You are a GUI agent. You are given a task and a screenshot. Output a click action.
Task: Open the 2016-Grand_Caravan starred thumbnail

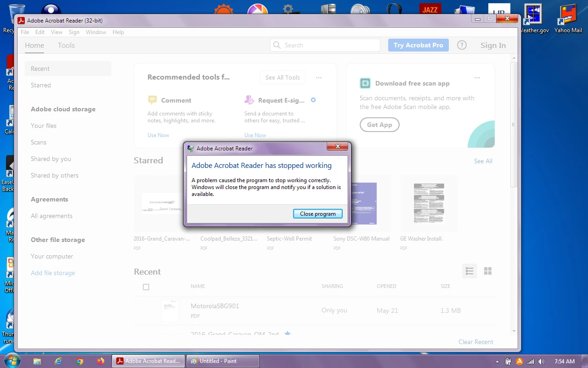pyautogui.click(x=158, y=203)
